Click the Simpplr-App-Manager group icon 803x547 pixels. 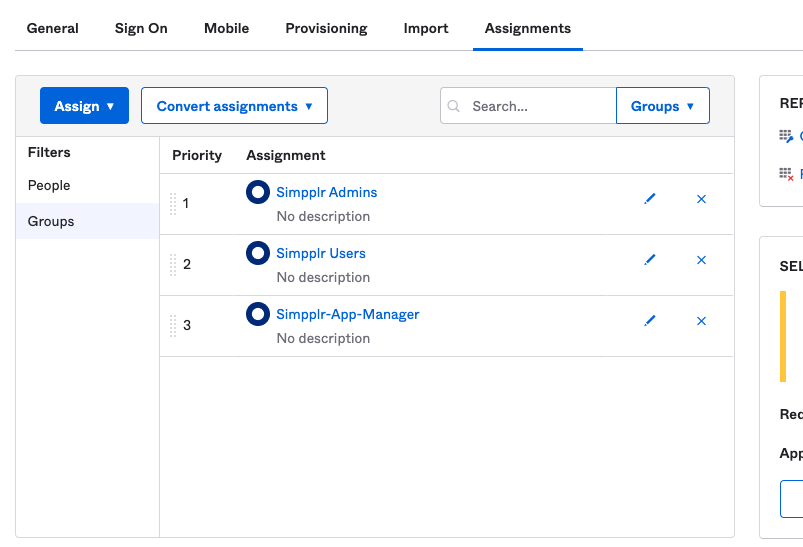(258, 314)
